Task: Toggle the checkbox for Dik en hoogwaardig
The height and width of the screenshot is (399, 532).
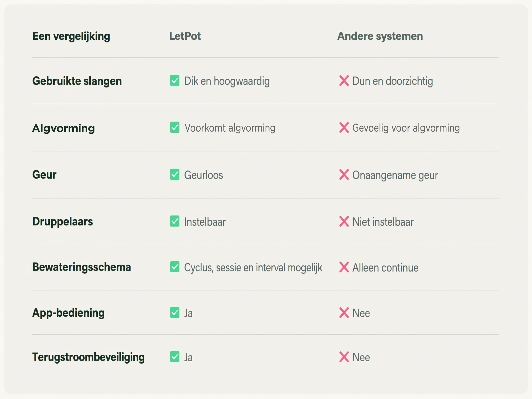Action: [175, 80]
